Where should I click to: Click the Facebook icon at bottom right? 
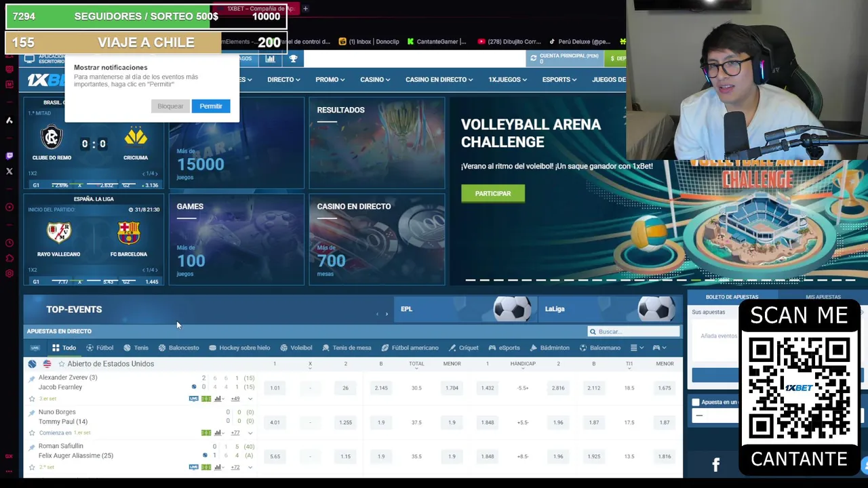point(716,464)
